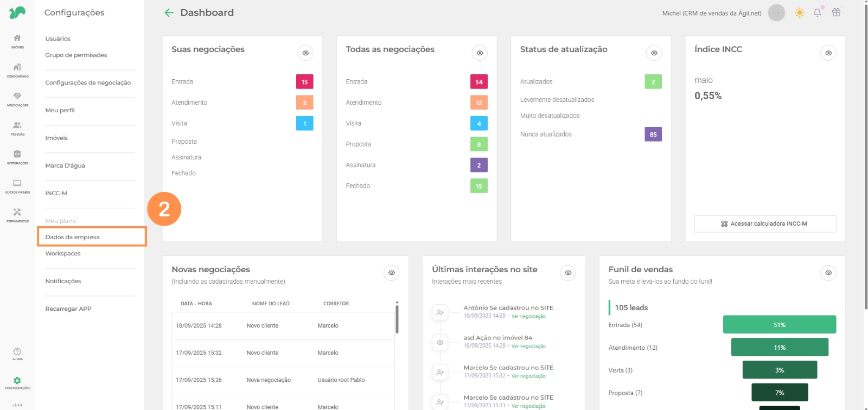Click the back arrow beside Dashboard
The width and height of the screenshot is (868, 410).
(169, 12)
